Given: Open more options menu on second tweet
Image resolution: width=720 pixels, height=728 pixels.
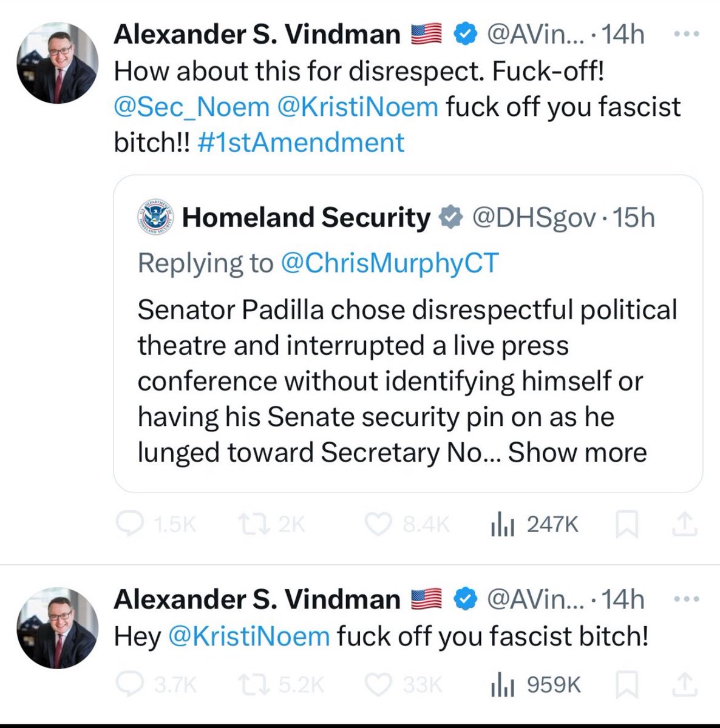Looking at the screenshot, I should 687,599.
